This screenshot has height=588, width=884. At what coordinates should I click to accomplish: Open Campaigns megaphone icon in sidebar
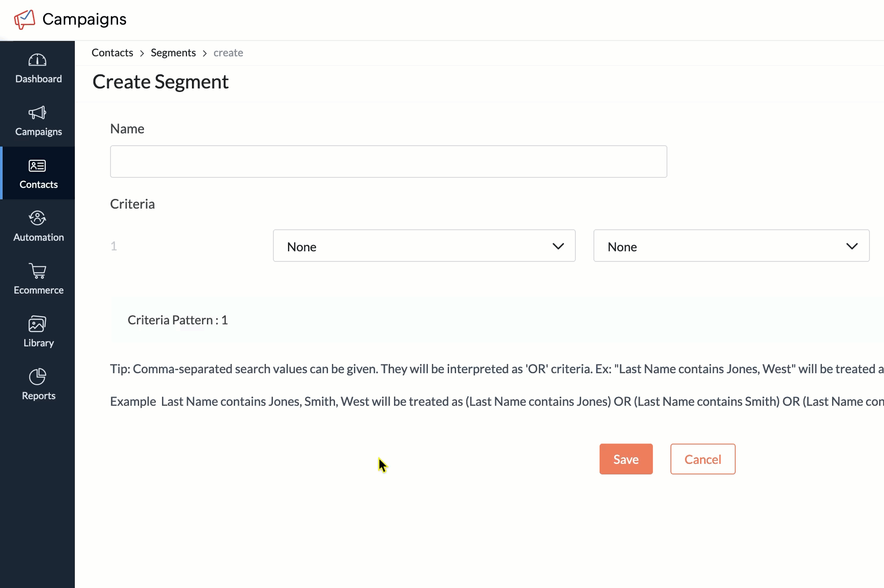coord(37,113)
